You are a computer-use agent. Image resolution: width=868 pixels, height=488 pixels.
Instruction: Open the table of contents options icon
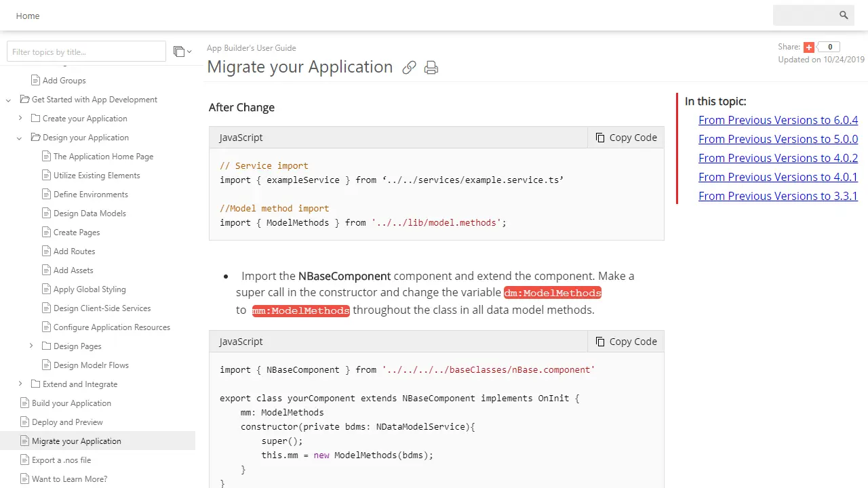182,52
